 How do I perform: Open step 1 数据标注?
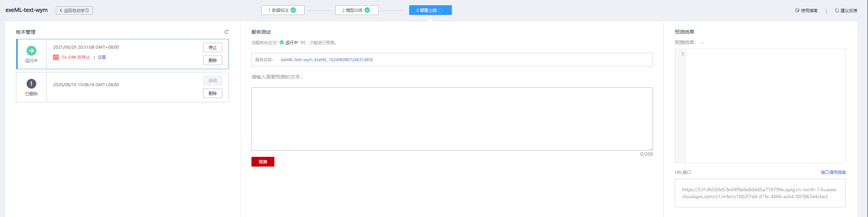283,10
